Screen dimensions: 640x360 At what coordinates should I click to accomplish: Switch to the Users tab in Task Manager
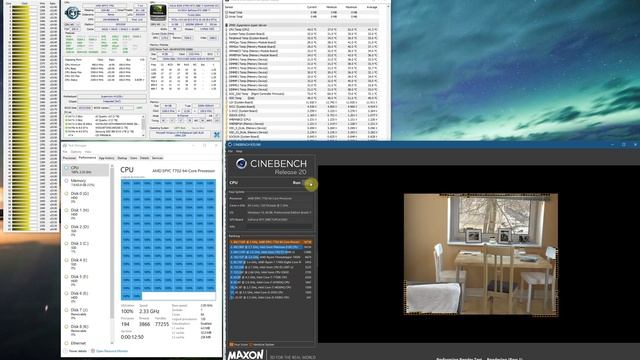click(133, 158)
